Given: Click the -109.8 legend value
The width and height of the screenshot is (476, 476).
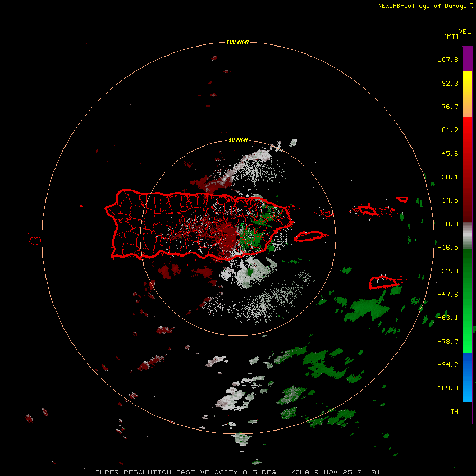Looking at the screenshot, I should (446, 388).
